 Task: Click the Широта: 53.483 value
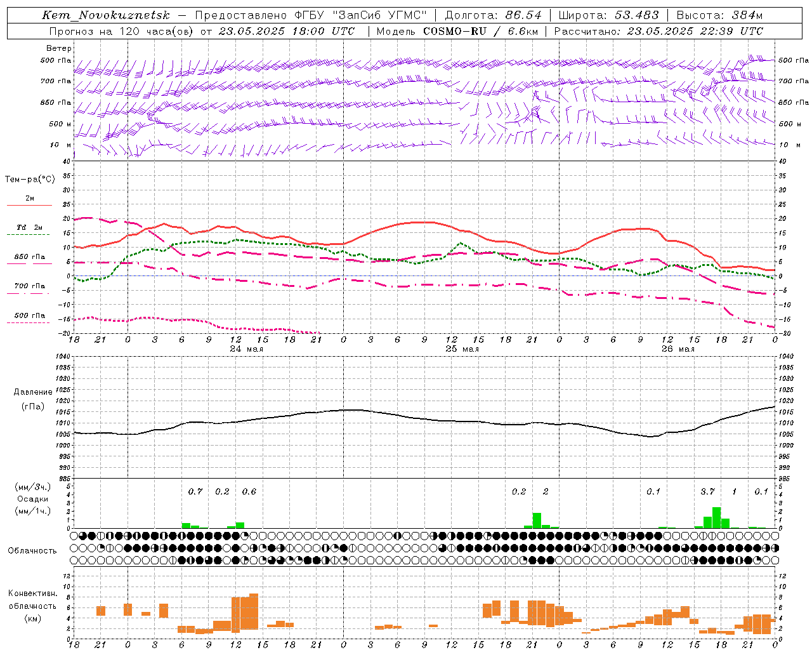click(608, 15)
